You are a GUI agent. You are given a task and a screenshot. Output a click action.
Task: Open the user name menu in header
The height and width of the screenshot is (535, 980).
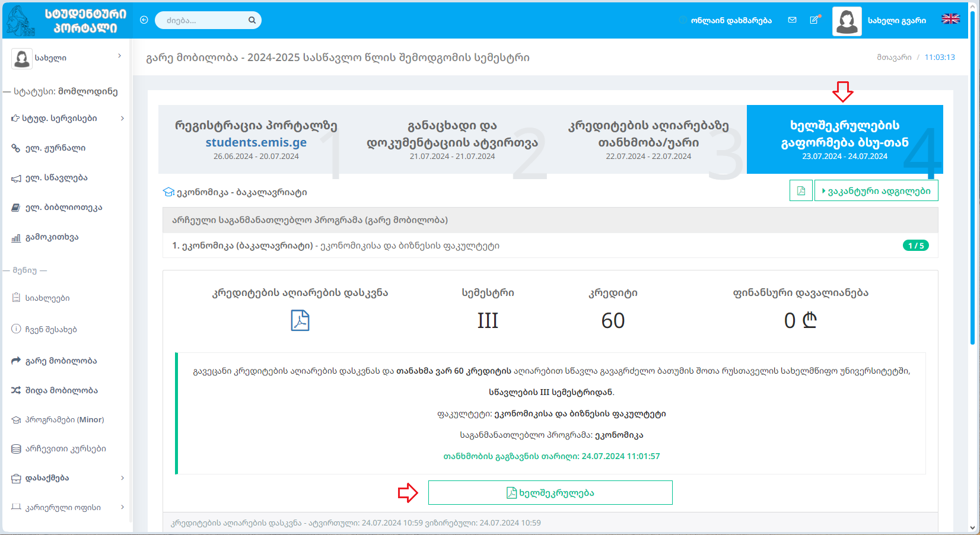point(896,20)
